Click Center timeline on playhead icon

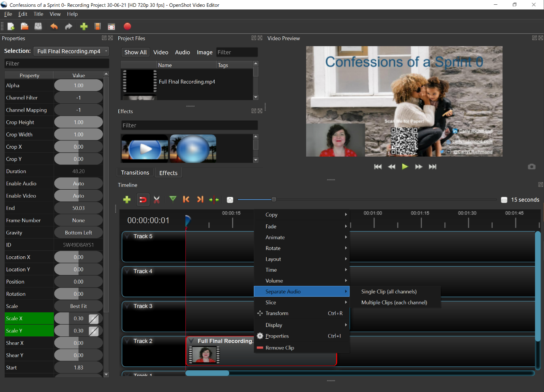pos(214,200)
